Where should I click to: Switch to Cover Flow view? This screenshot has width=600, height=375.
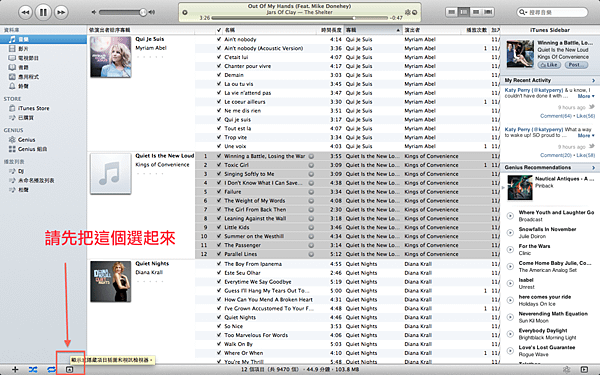pyautogui.click(x=488, y=12)
